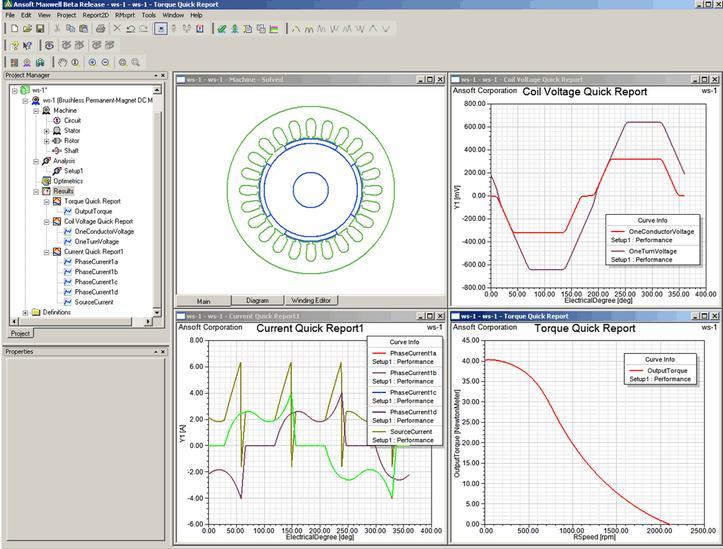Select SourceCurrent trace in tree

click(94, 302)
